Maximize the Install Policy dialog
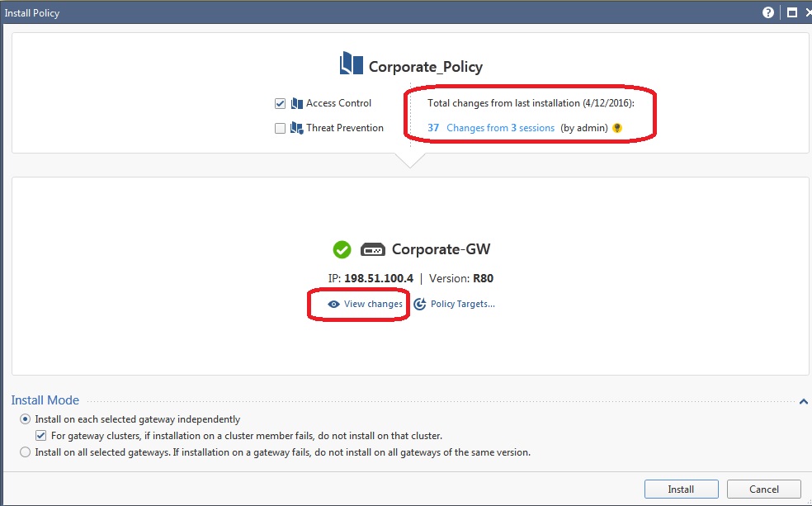The image size is (812, 506). tap(792, 12)
